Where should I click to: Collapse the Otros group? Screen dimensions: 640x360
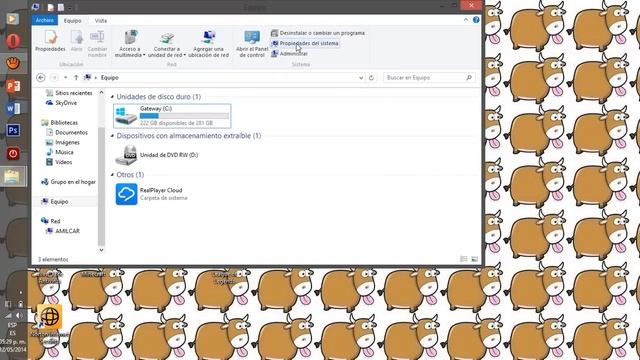(112, 175)
